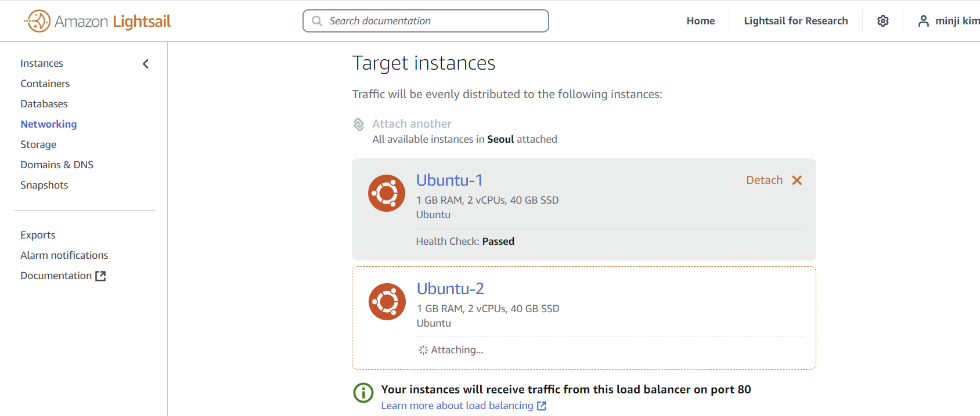980x416 pixels.
Task: Click the Amazon Lightsail logo
Action: [x=97, y=21]
